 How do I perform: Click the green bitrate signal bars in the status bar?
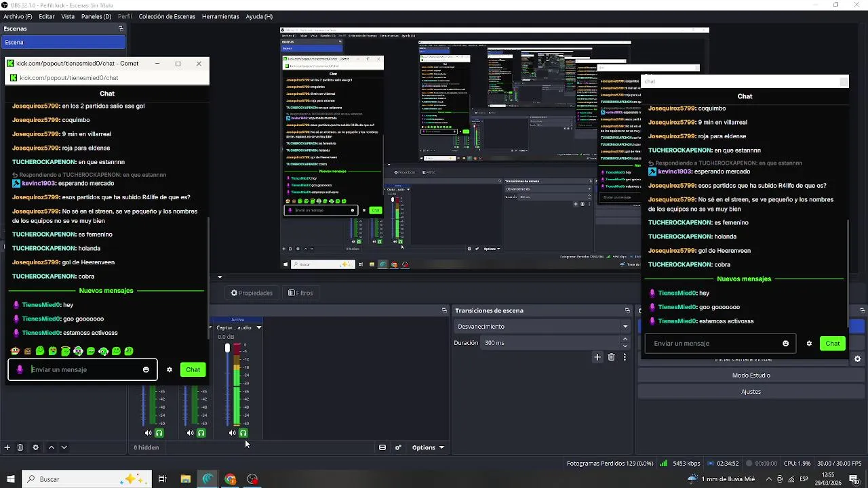coord(664,464)
